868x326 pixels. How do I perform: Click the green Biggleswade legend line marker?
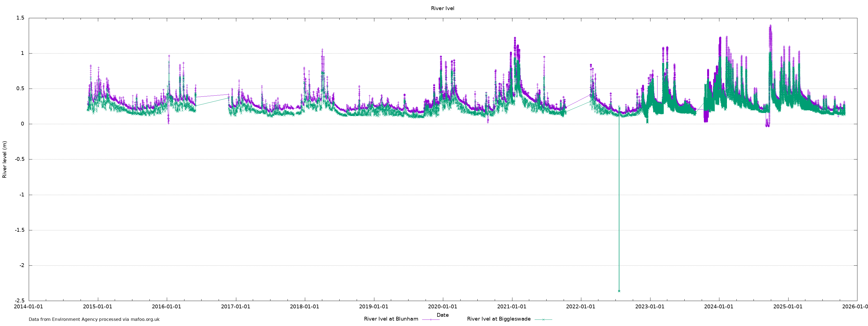pos(543,319)
